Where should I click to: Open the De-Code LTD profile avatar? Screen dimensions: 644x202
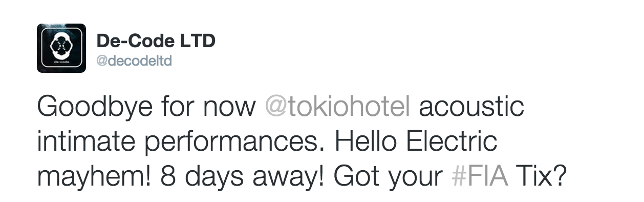pos(61,48)
